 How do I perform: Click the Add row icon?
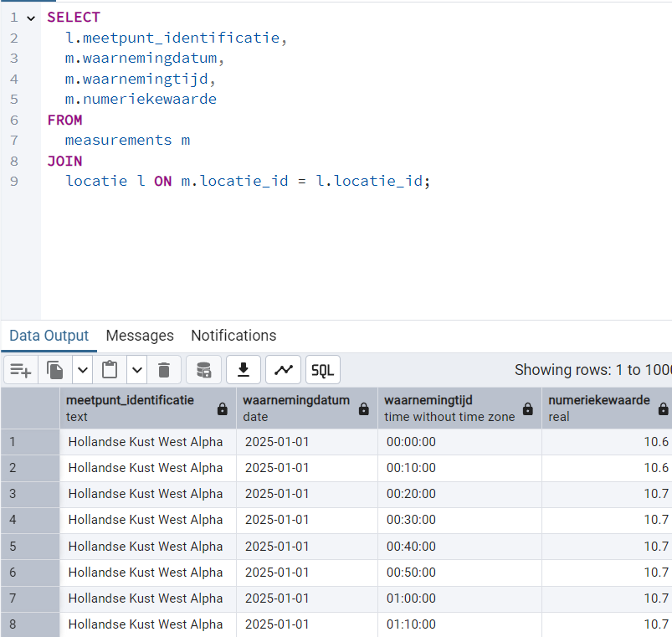pyautogui.click(x=21, y=369)
